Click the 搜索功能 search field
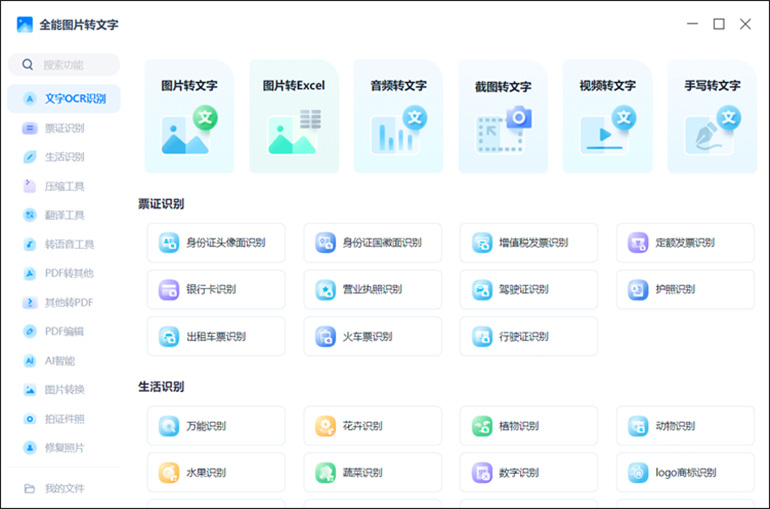770x509 pixels. coord(65,65)
